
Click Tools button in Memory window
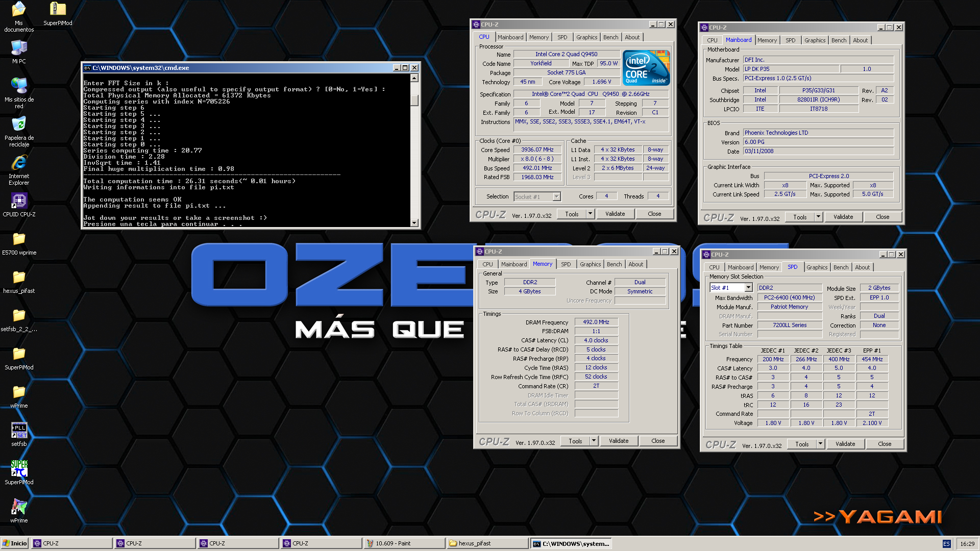coord(575,441)
